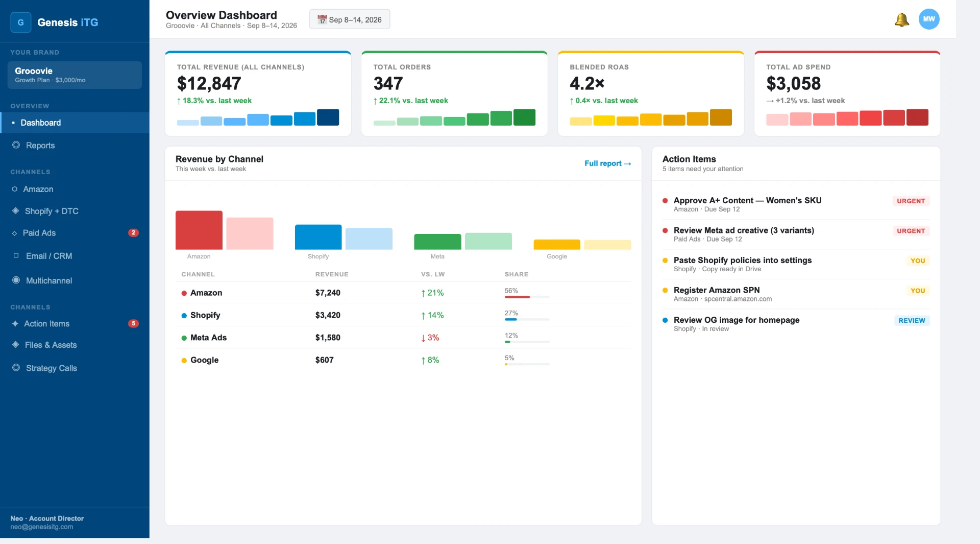Click the YOU tag on Paste Shopify policies

click(918, 261)
